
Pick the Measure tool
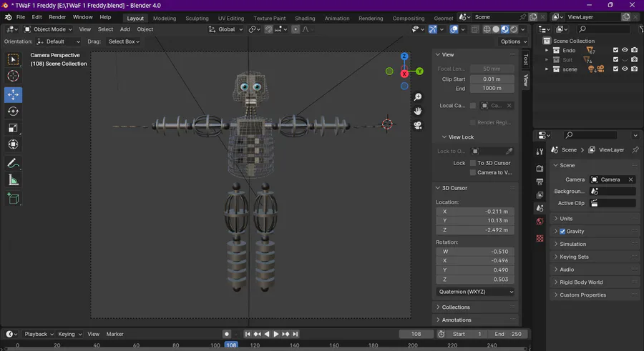click(x=13, y=180)
